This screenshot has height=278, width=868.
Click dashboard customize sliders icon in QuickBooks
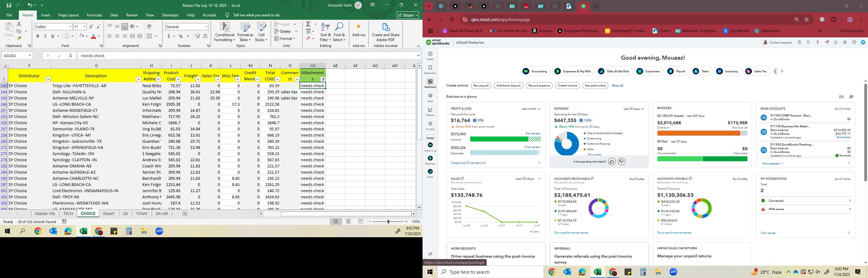coord(841,97)
